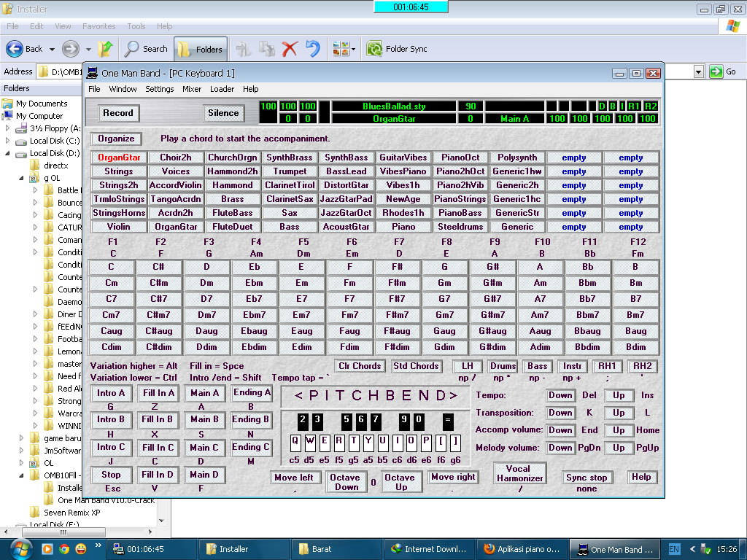Click the Back navigation icon in Explorer
The image size is (747, 560).
16,49
